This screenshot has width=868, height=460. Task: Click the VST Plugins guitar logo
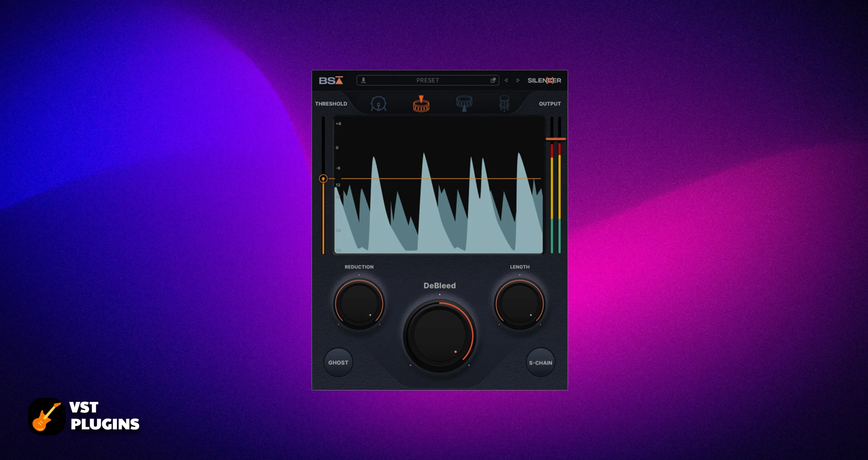coord(46,416)
